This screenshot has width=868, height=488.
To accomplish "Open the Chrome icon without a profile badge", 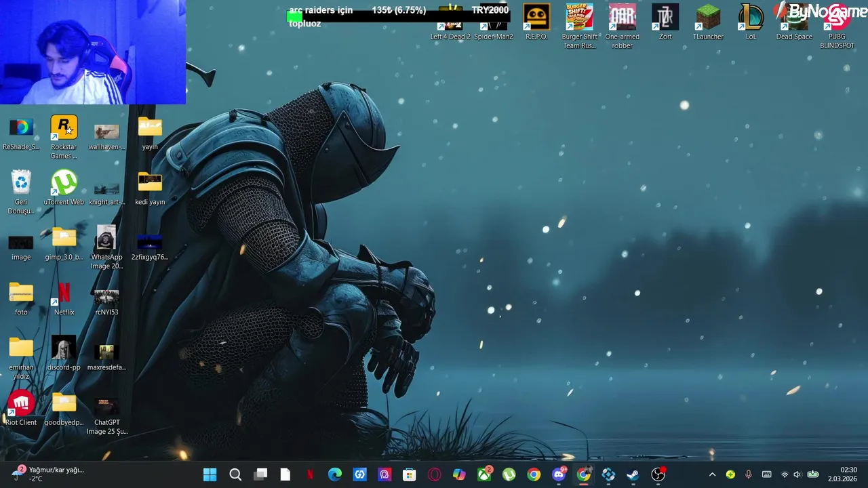I will 534,474.
